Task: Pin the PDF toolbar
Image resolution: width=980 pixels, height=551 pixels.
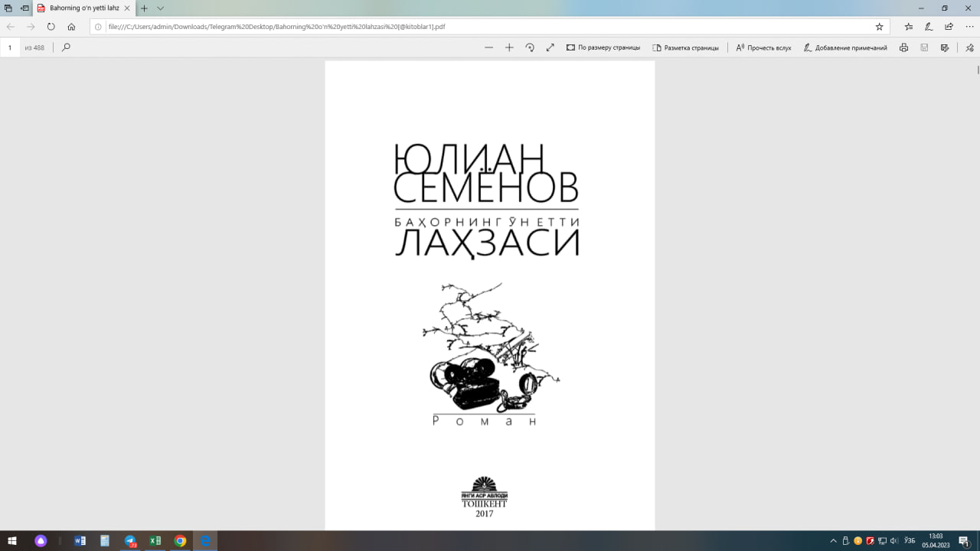Action: pos(969,47)
